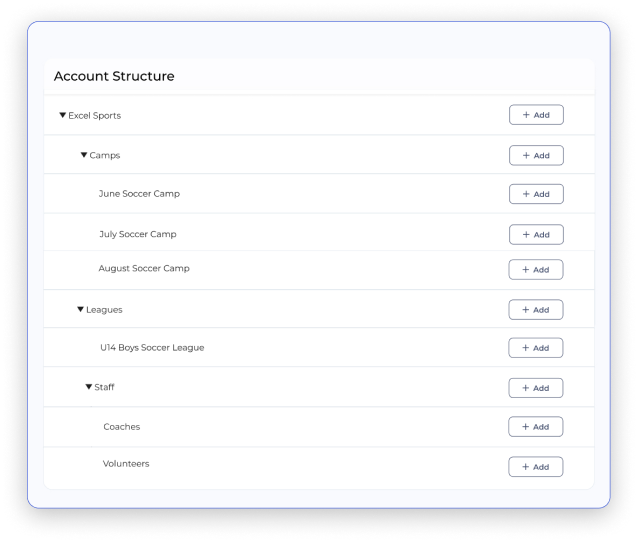Image resolution: width=638 pixels, height=542 pixels.
Task: Click Add button for Leagues row
Action: pyautogui.click(x=536, y=310)
